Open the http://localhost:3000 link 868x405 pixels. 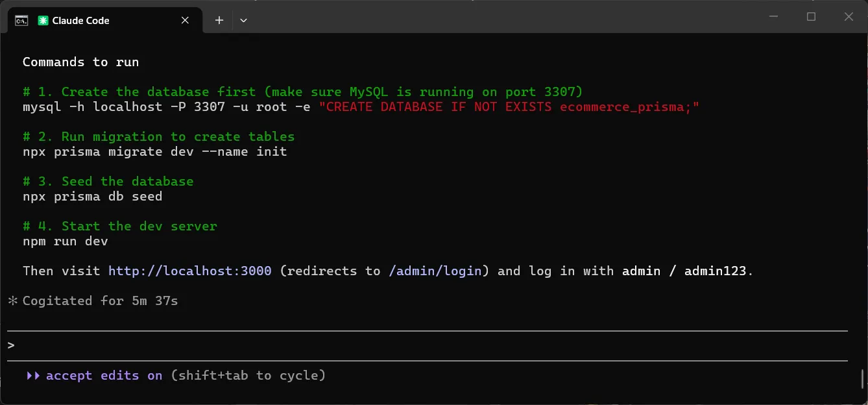pos(190,271)
